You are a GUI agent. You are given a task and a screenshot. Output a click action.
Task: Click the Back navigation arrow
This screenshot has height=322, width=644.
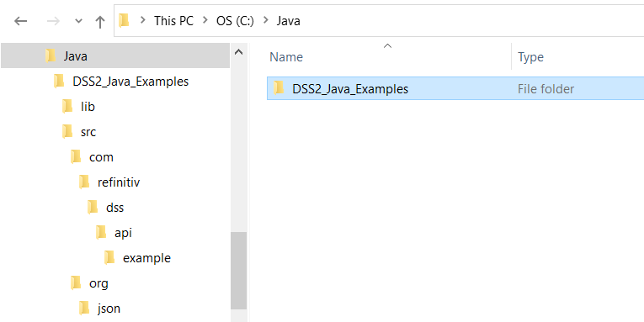(20, 21)
